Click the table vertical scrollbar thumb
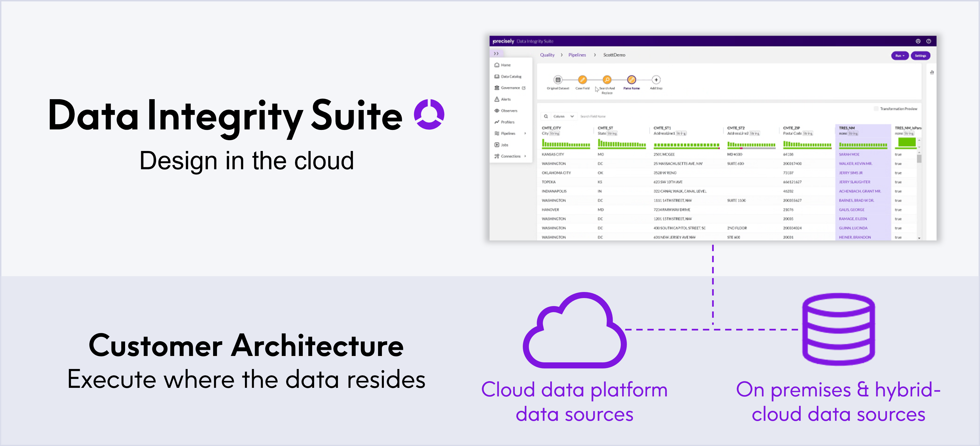The height and width of the screenshot is (446, 980). click(x=919, y=158)
